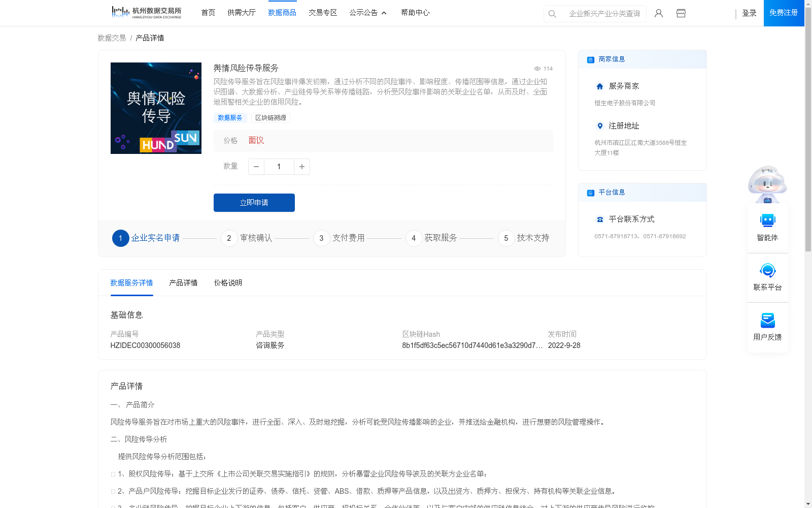Click the 数据服务 tag
Image resolution: width=812 pixels, height=508 pixels.
coord(230,118)
